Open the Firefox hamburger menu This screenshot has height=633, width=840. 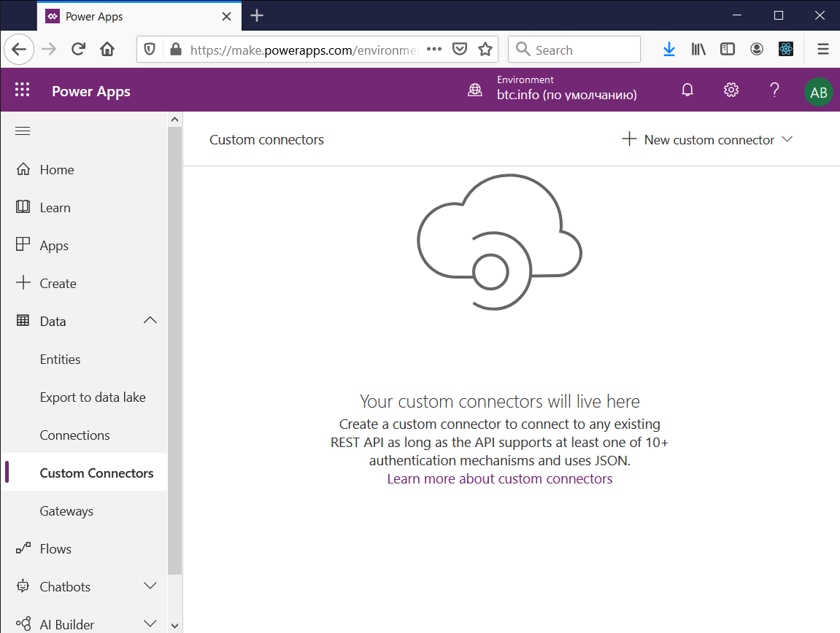pos(823,50)
